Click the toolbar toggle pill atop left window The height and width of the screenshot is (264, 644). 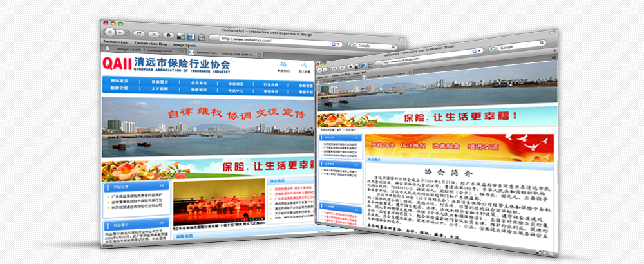pos(402,40)
